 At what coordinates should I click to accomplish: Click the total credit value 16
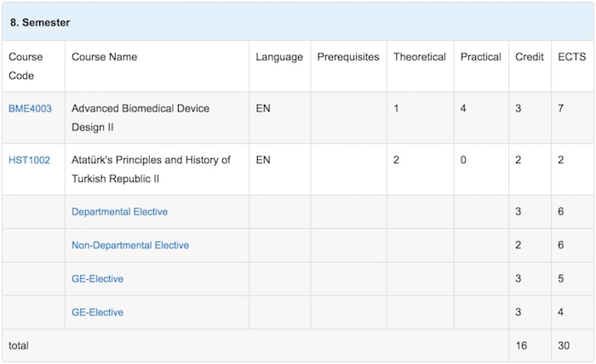tap(521, 346)
